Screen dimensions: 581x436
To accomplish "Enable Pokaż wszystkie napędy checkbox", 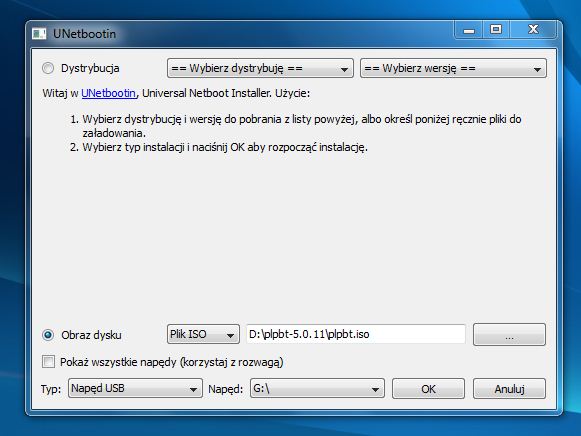I will [48, 362].
